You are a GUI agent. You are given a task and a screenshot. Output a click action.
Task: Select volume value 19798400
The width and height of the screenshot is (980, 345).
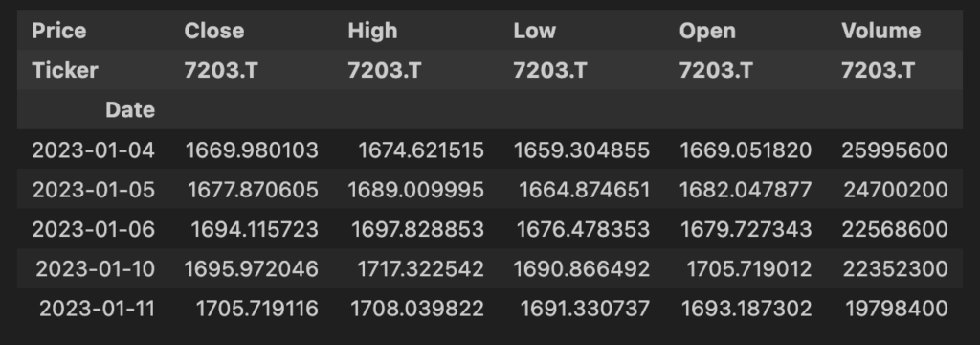coord(897,309)
